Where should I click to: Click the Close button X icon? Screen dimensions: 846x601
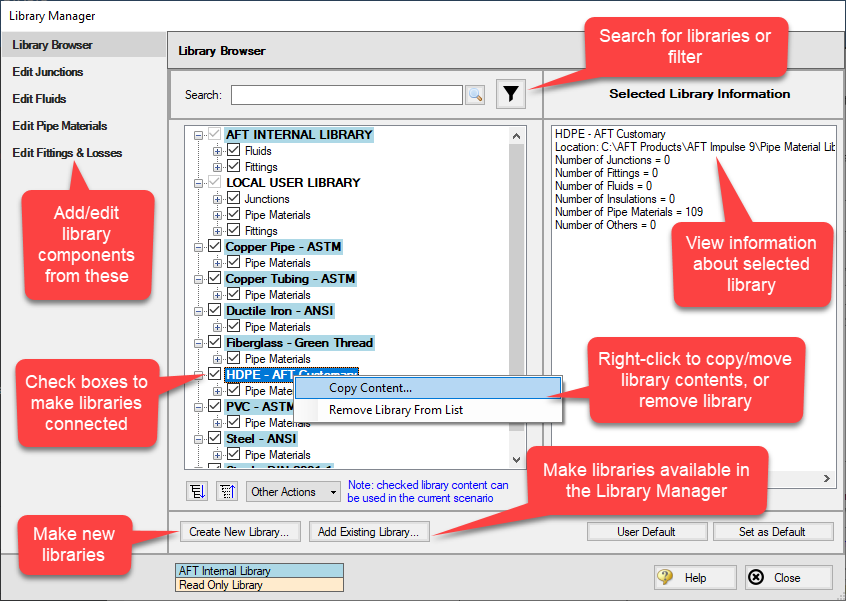pos(757,577)
